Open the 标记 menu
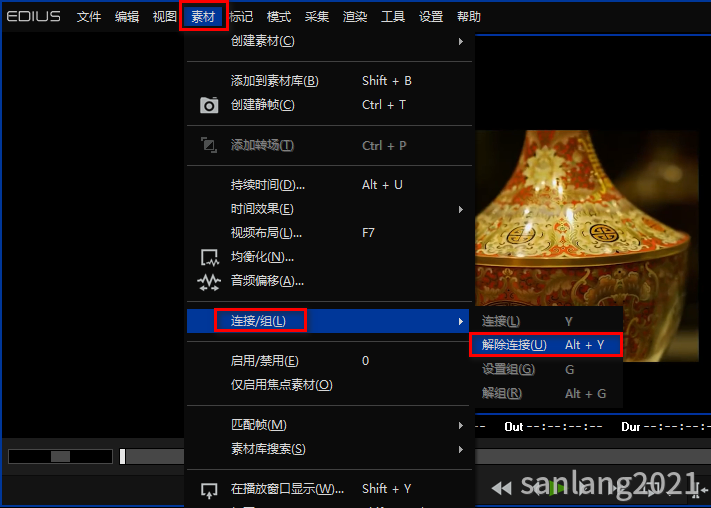This screenshot has width=711, height=508. pos(241,17)
